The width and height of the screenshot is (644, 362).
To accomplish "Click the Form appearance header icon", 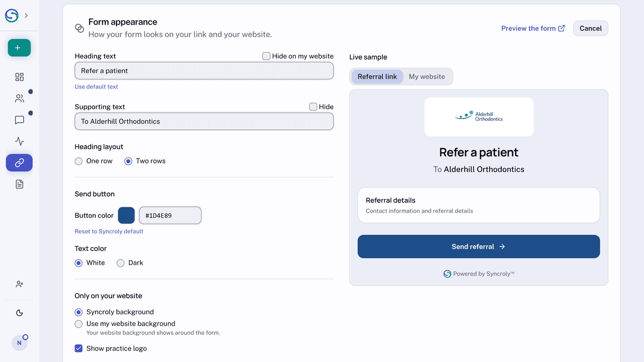I will tap(79, 28).
